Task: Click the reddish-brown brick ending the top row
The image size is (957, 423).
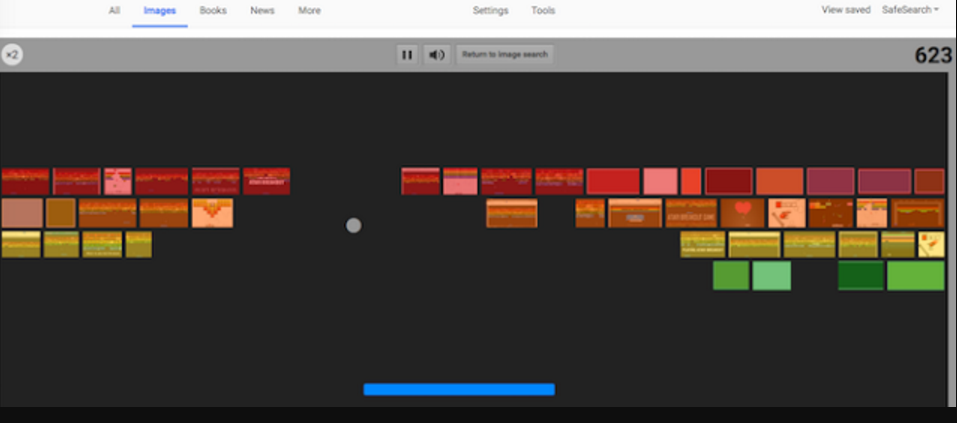Action: (x=929, y=181)
